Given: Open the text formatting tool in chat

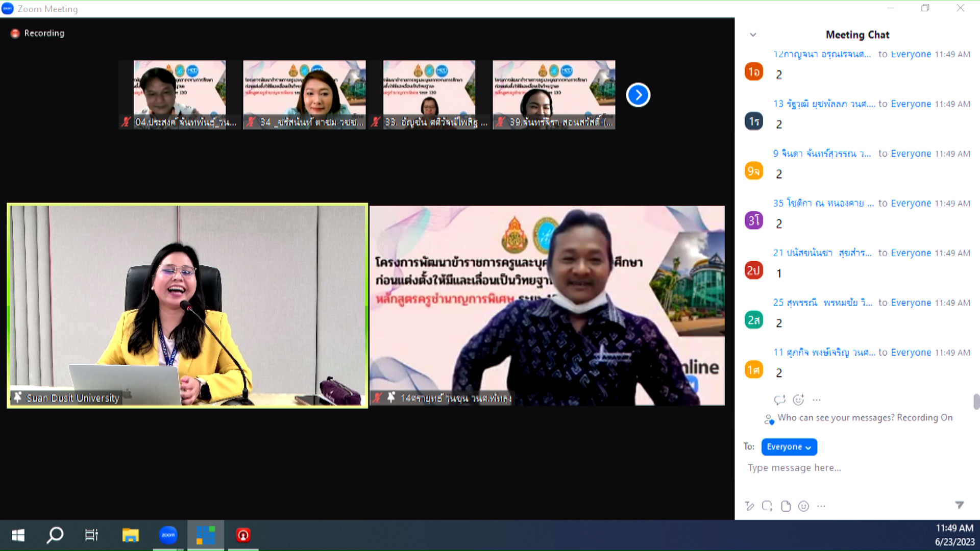Looking at the screenshot, I should [749, 506].
